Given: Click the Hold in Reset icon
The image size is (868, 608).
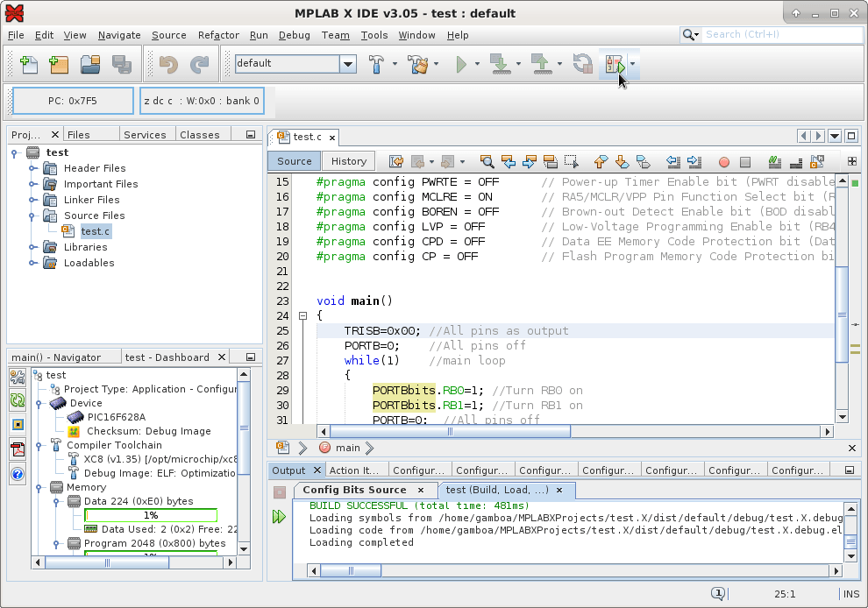Looking at the screenshot, I should point(583,64).
